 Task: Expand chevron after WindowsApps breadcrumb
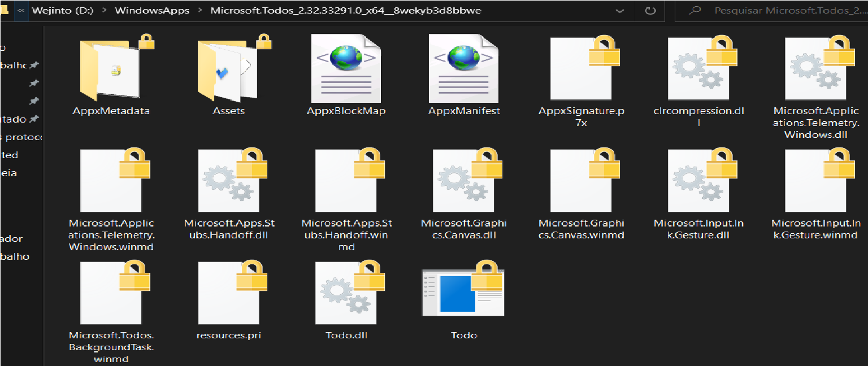coord(200,11)
